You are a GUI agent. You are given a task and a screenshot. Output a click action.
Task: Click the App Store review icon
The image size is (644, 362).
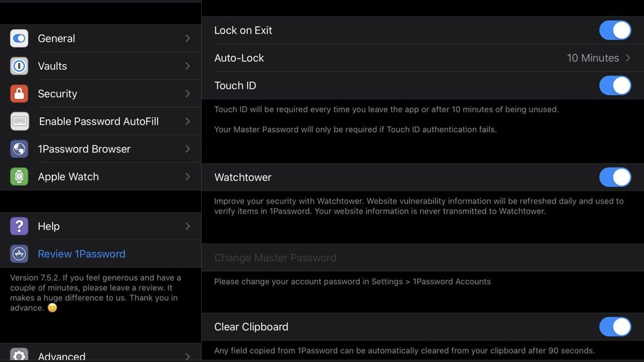click(x=19, y=254)
